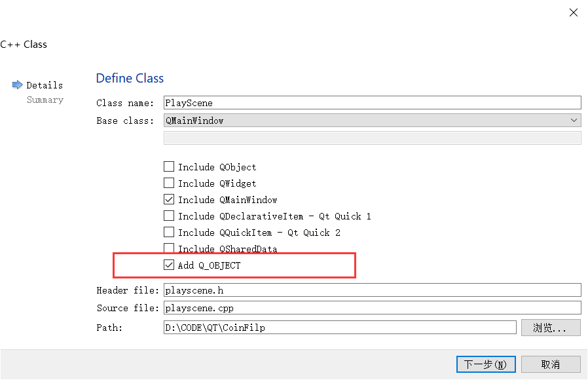Tick Include QDeclarativeItem - Qt Quick 1

169,216
